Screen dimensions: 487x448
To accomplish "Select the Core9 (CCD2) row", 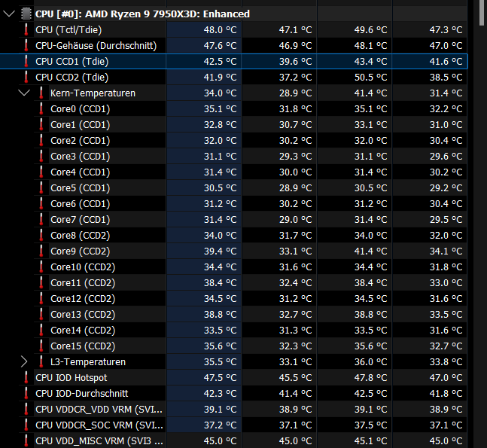I will click(x=233, y=251).
